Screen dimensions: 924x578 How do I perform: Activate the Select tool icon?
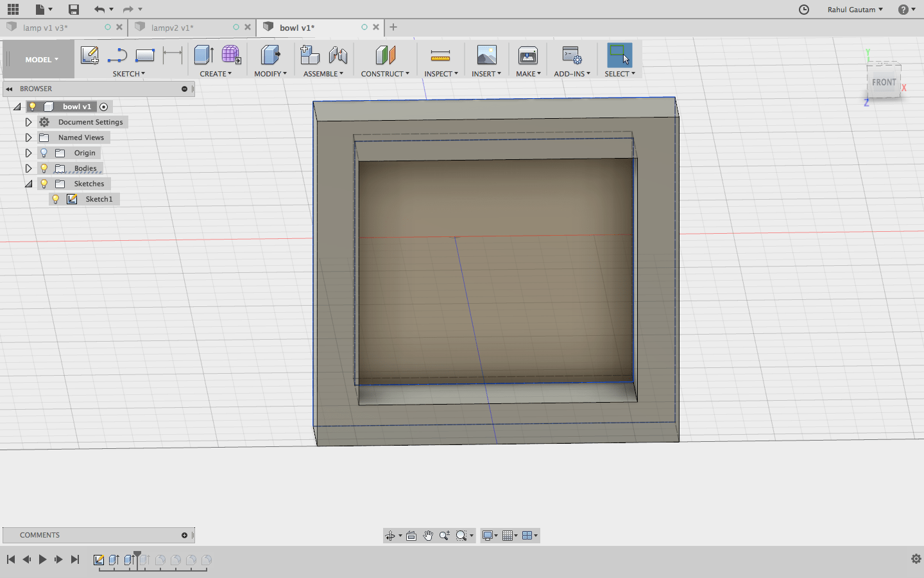click(620, 55)
